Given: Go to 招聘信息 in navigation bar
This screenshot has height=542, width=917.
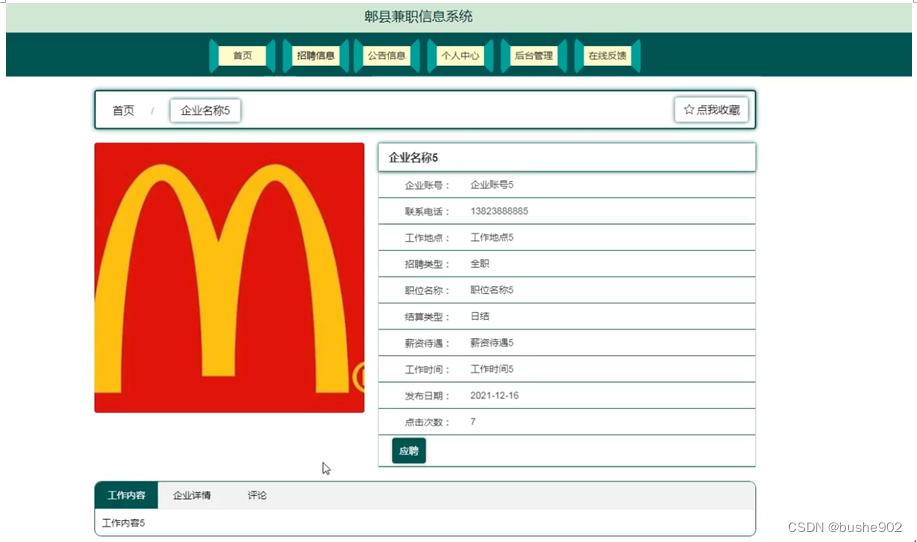Looking at the screenshot, I should [316, 56].
